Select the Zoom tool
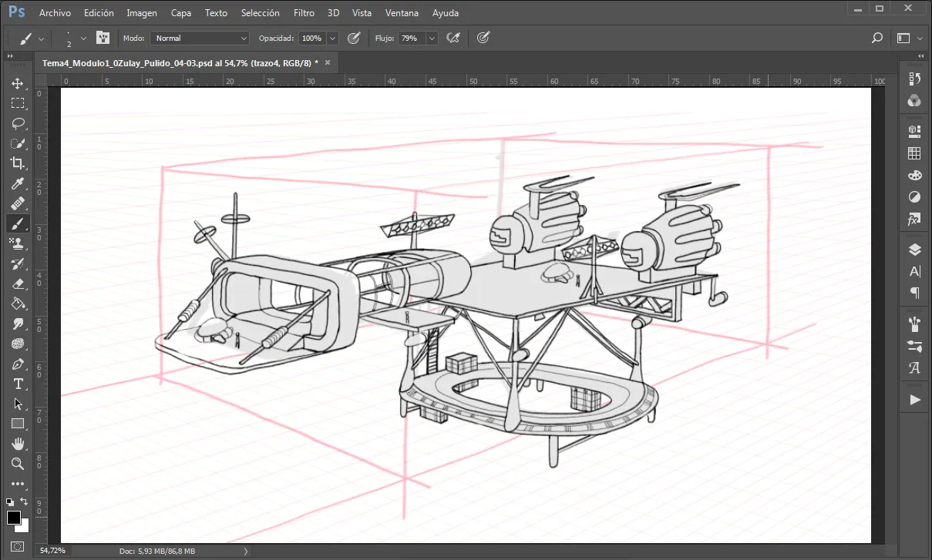The width and height of the screenshot is (932, 560). pos(18,464)
